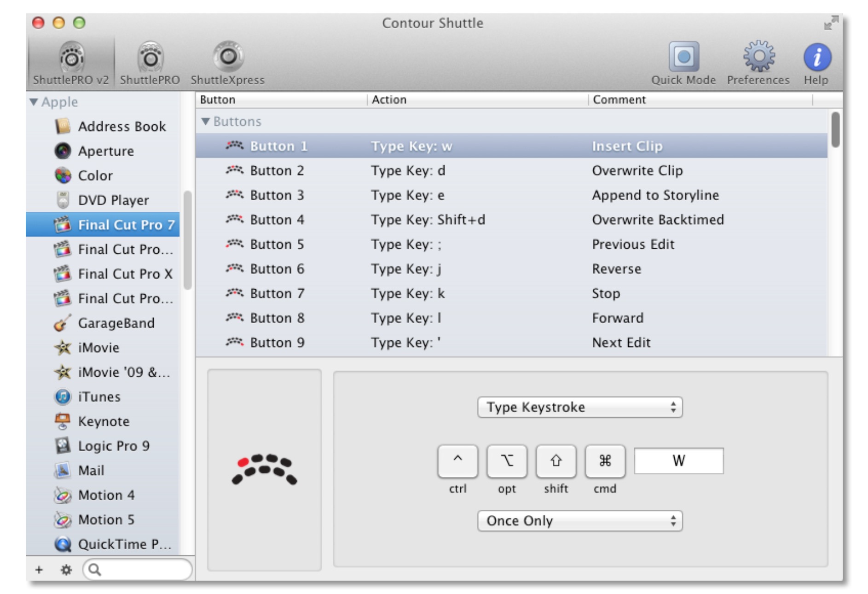The width and height of the screenshot is (868, 594).
Task: Choose the Color application entry
Action: click(103, 175)
